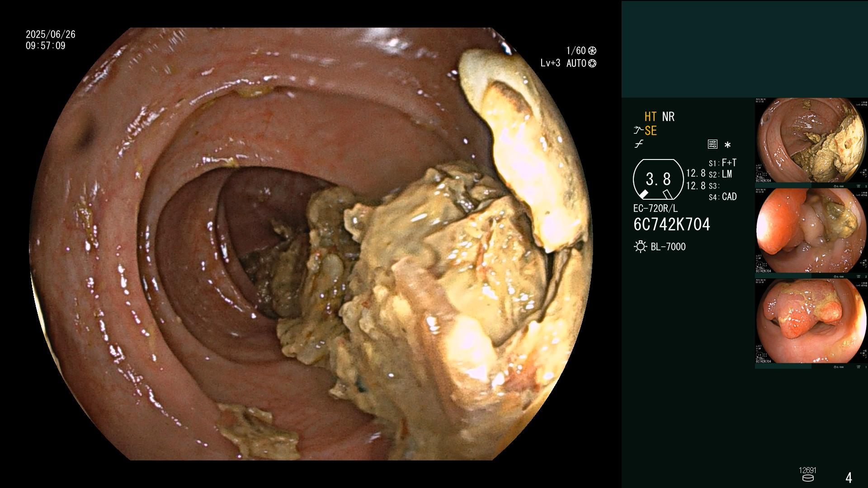Image resolution: width=868 pixels, height=488 pixels.
Task: Click the scope model EC-720R/L
Action: (656, 209)
